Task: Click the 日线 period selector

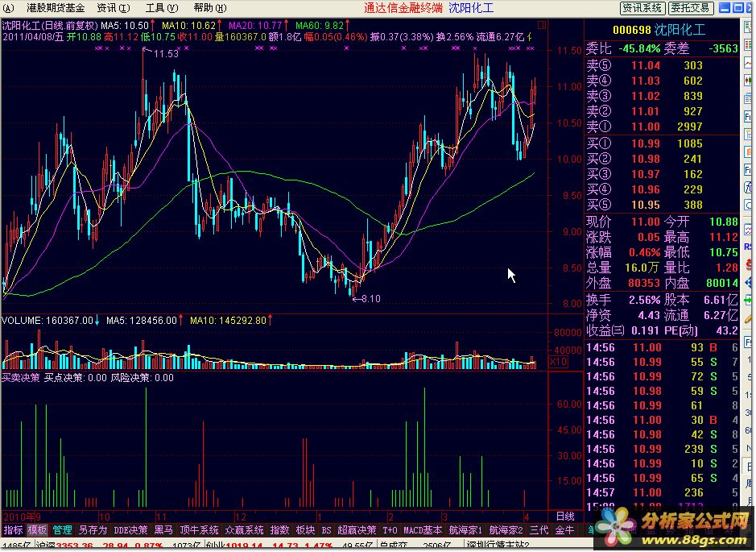Action: tap(565, 517)
